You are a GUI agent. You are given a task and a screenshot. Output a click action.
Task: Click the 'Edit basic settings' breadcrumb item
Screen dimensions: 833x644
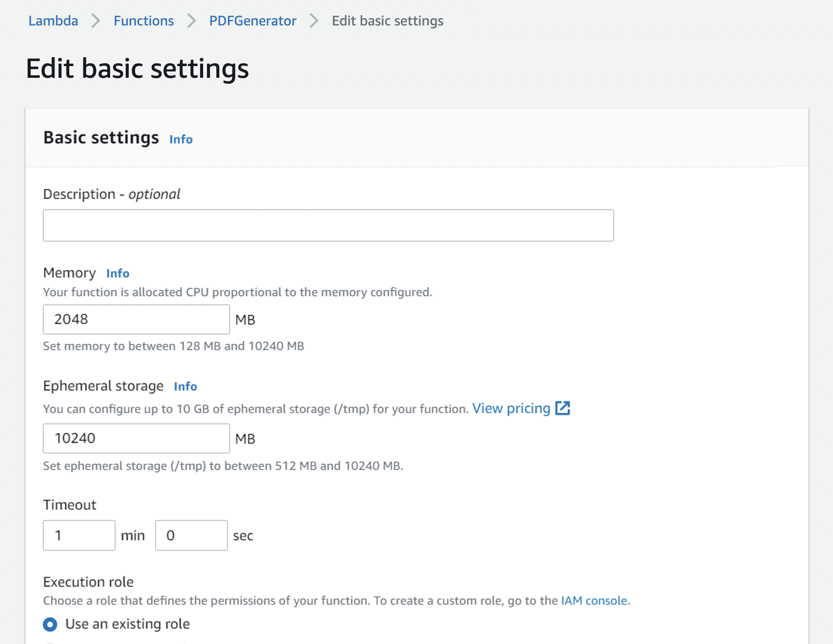click(x=387, y=21)
